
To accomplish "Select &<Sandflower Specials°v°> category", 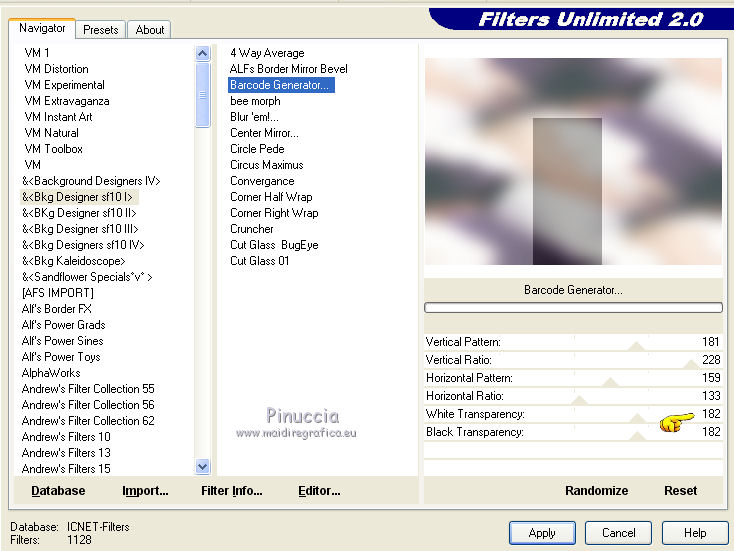I will click(x=87, y=277).
